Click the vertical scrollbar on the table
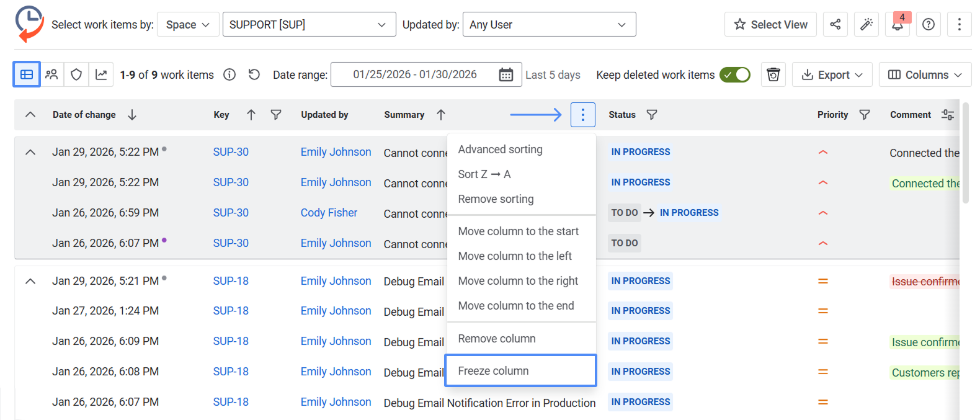 965,152
